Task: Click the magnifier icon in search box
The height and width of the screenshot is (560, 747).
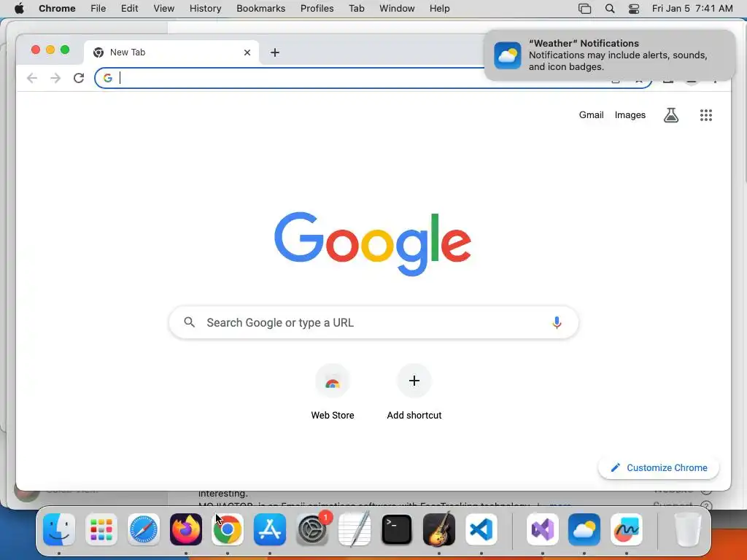Action: pos(189,322)
